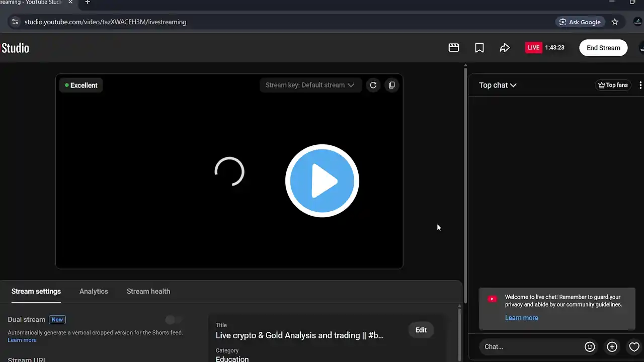Send a heart reaction in chat
This screenshot has height=362, width=644.
634,346
